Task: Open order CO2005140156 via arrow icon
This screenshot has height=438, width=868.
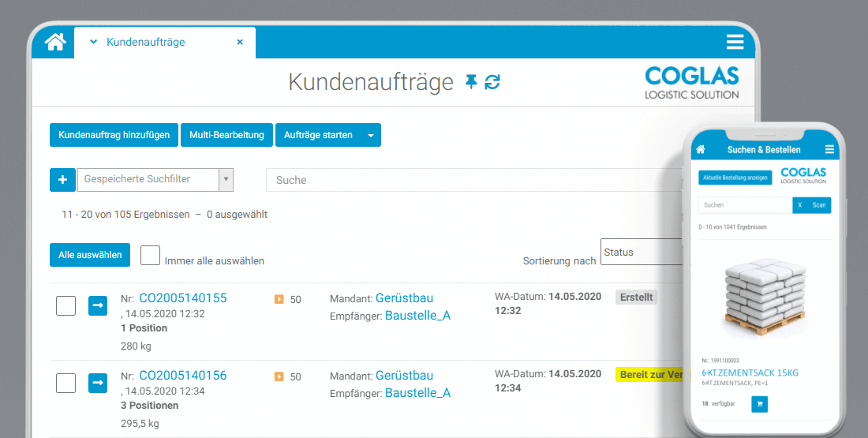Action: point(98,384)
